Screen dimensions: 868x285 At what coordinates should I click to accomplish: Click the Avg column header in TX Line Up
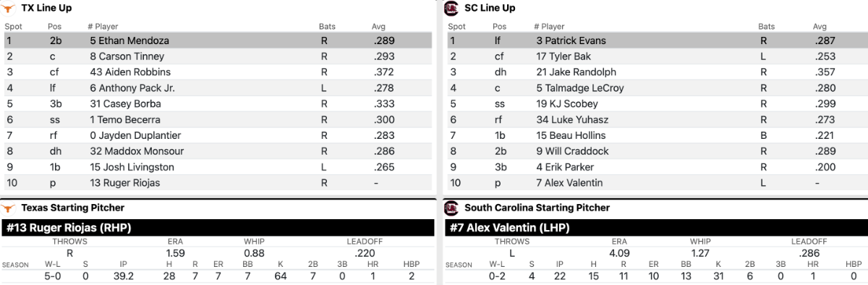pos(378,27)
